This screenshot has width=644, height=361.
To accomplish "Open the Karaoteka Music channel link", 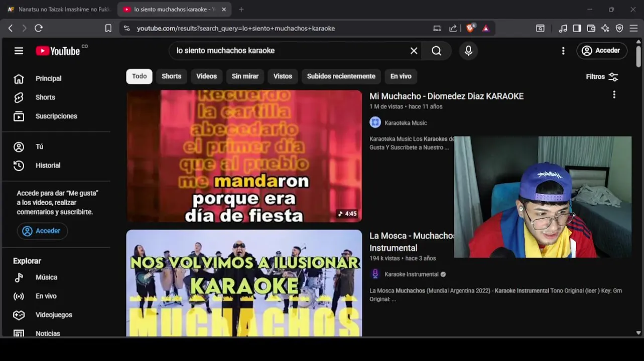I will 406,123.
